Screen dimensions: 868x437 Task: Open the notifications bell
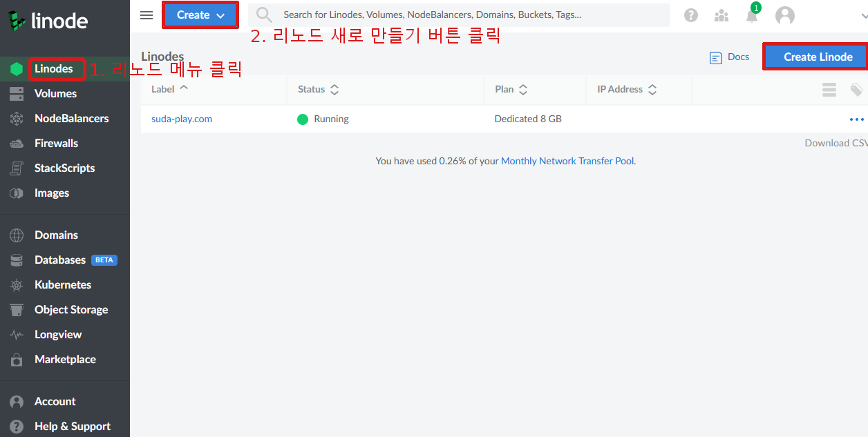pyautogui.click(x=752, y=15)
